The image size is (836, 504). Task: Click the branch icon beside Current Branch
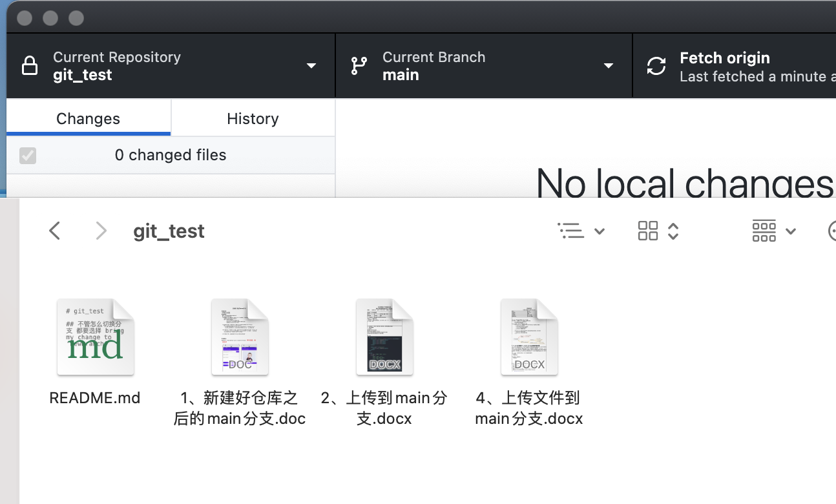[359, 65]
